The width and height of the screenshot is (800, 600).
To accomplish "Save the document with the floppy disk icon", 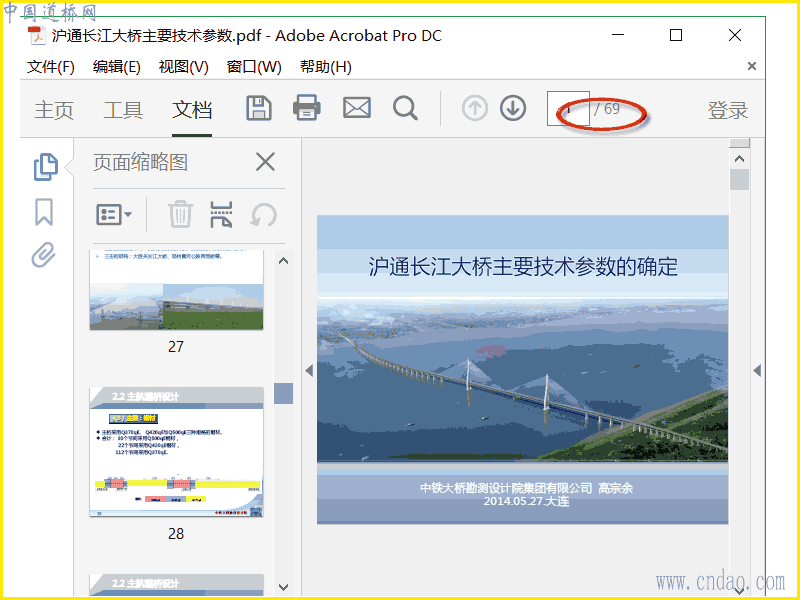I will coord(259,108).
